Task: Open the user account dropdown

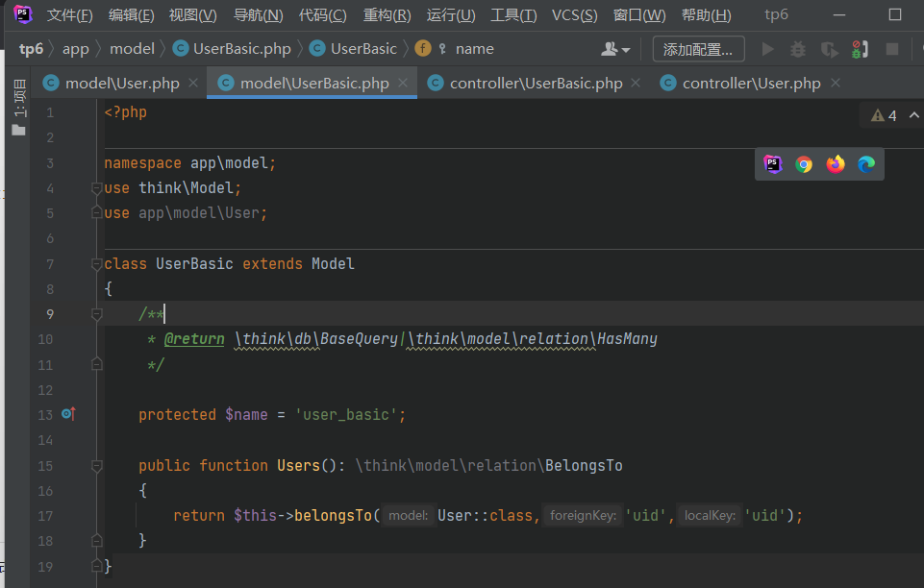Action: point(615,49)
